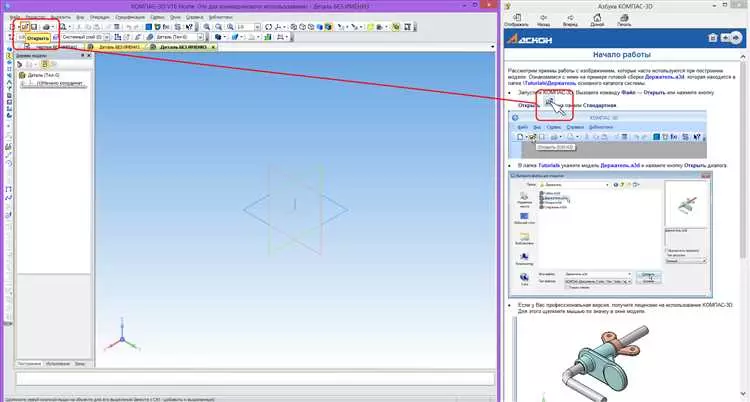This screenshot has width=750, height=402.
Task: Click the first Держатель.a3d link in the intro paragraph
Action: [664, 77]
